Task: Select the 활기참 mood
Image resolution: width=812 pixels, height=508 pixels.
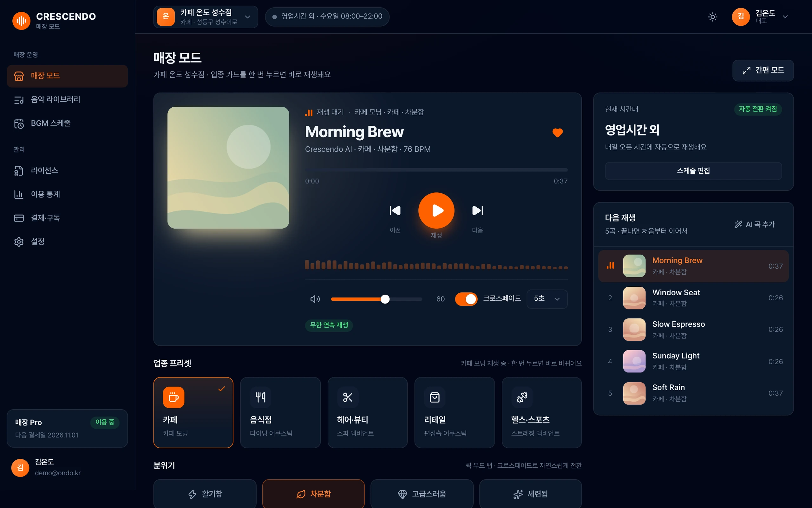Action: tap(205, 494)
